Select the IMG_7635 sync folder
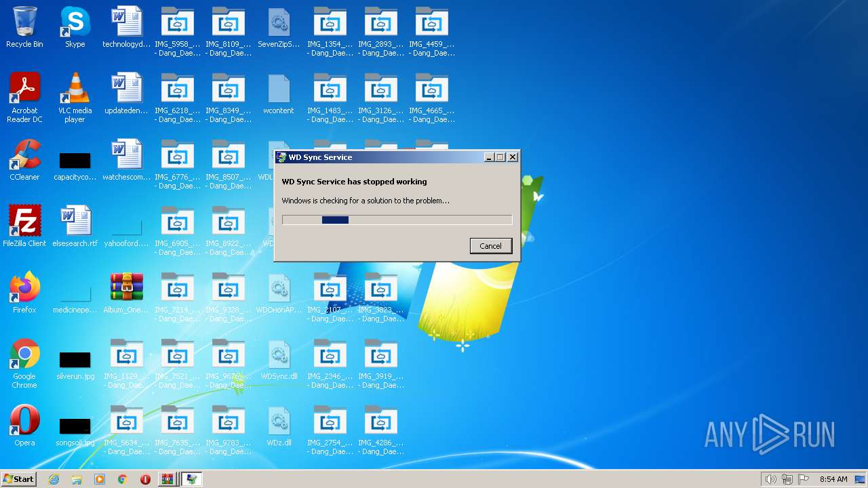Image resolution: width=868 pixels, height=488 pixels. (177, 430)
